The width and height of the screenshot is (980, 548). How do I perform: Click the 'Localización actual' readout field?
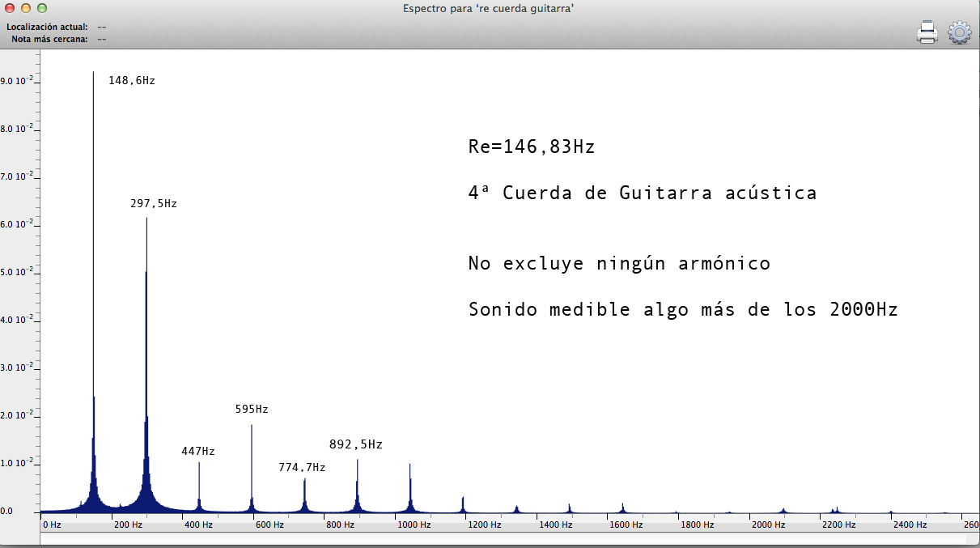[102, 27]
